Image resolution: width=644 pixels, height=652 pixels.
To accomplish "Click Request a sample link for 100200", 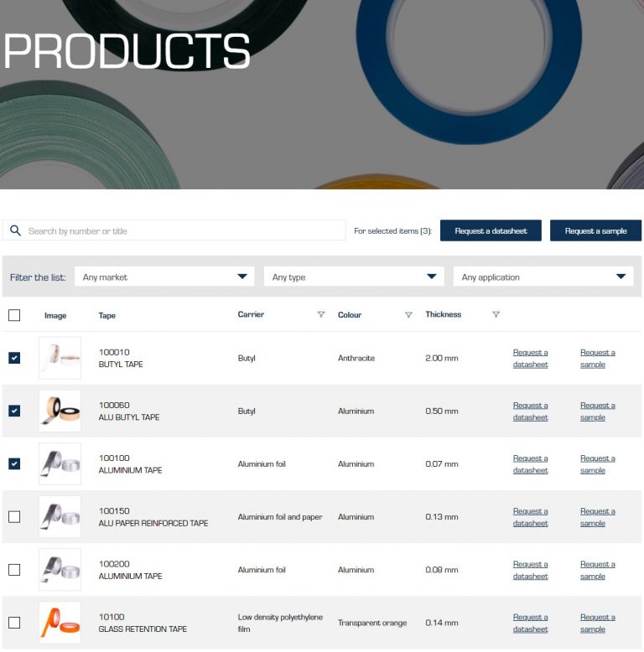I will [597, 570].
